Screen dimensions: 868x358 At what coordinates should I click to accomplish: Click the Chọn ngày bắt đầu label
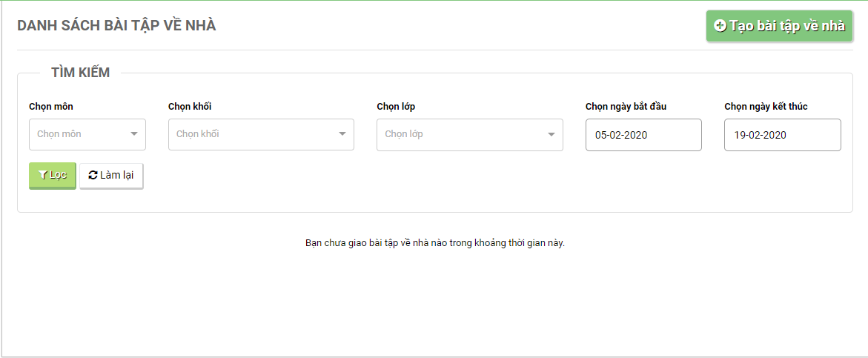626,107
